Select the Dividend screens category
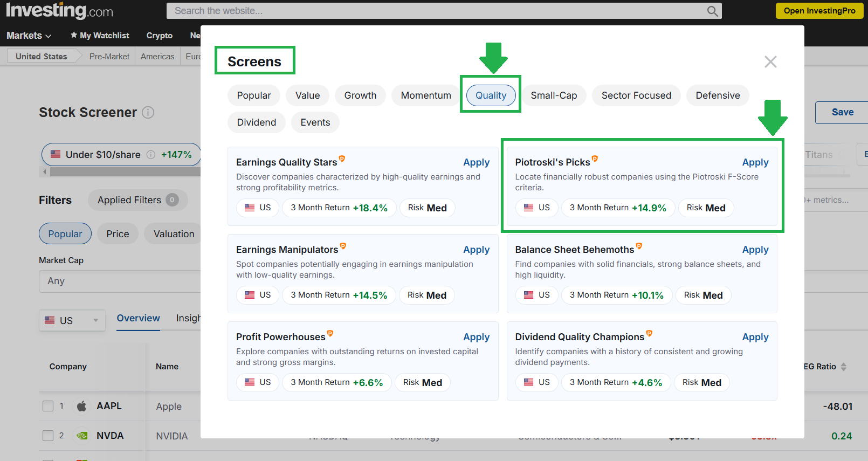 point(257,122)
